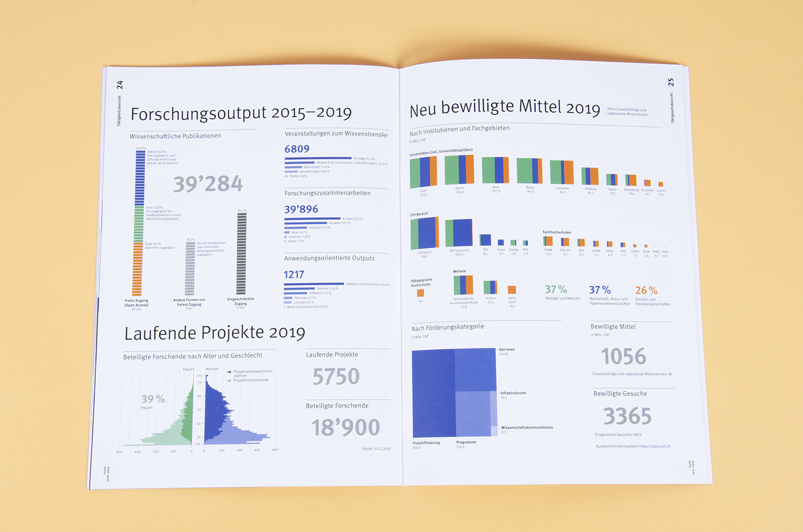
Task: Select the 39'896 Forschungszusammenarbeiten number
Action: (x=301, y=209)
